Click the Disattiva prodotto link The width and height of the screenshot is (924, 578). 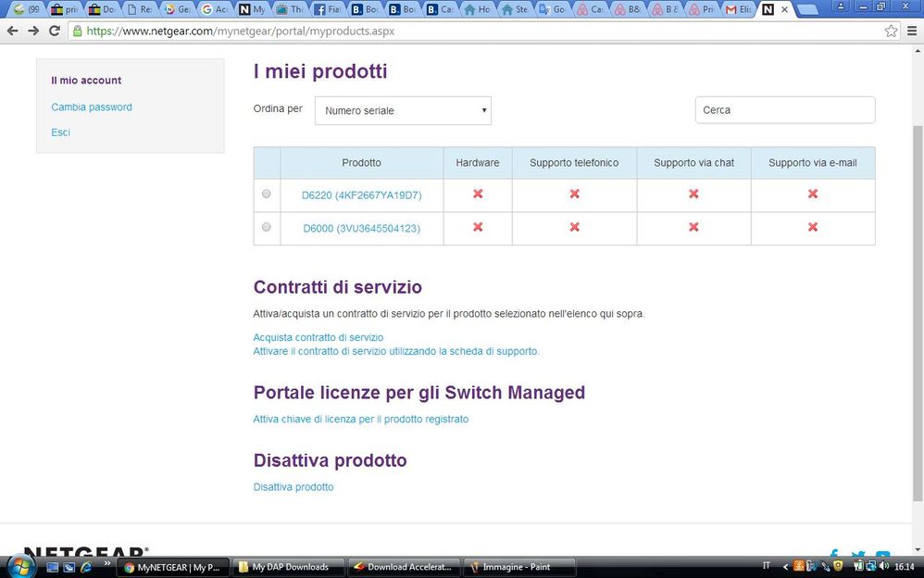[293, 486]
